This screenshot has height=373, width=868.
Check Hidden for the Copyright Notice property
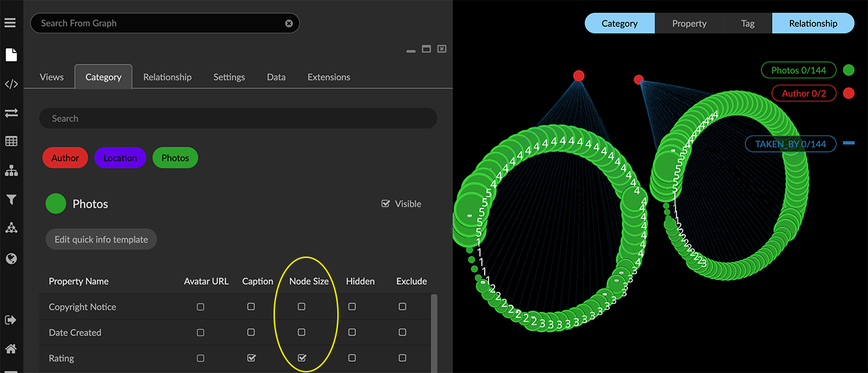(x=352, y=307)
